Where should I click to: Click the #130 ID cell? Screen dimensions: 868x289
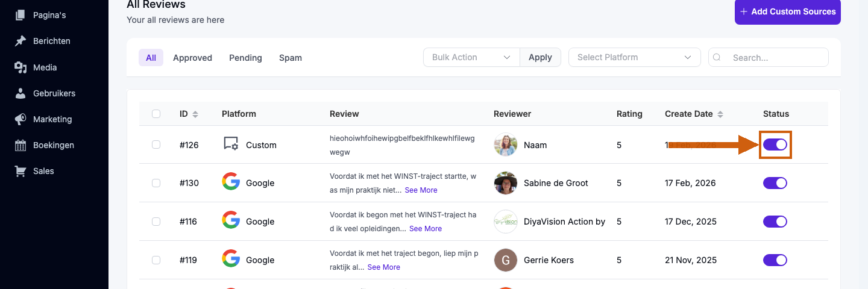click(189, 183)
